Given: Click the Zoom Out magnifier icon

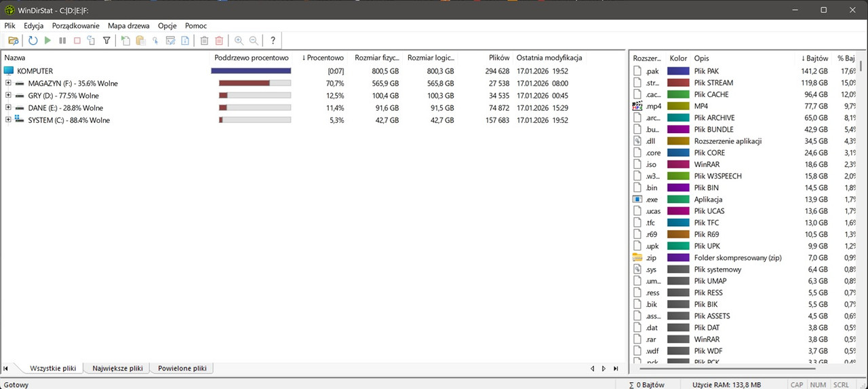Looking at the screenshot, I should click(254, 41).
